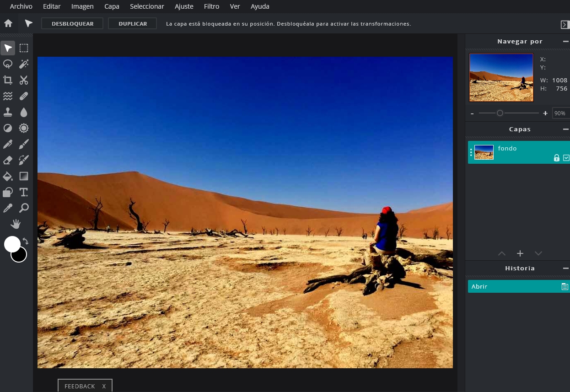The height and width of the screenshot is (392, 570).
Task: Open the Ajuste menu
Action: 184,6
